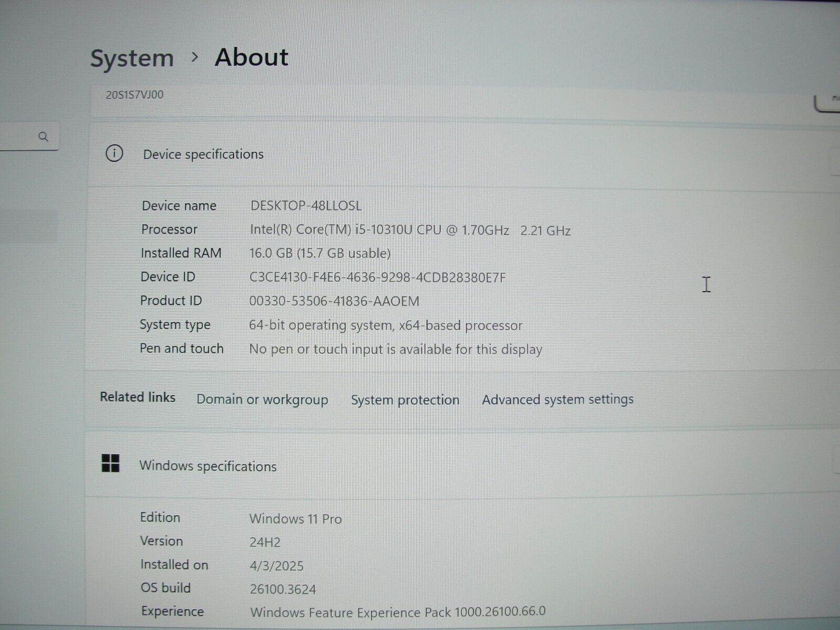Viewport: 840px width, 630px height.
Task: Click the OS build number 26100.3624
Action: pyautogui.click(x=282, y=589)
